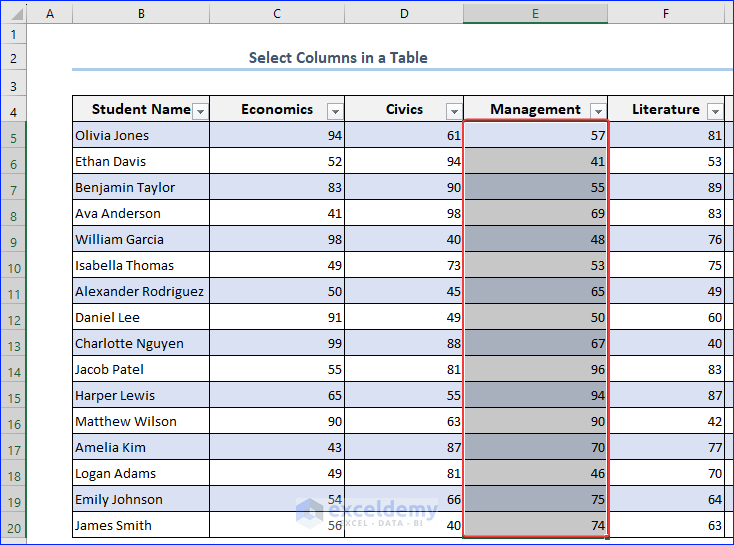This screenshot has height=545, width=734.
Task: Click the Management header cell text
Action: (535, 109)
